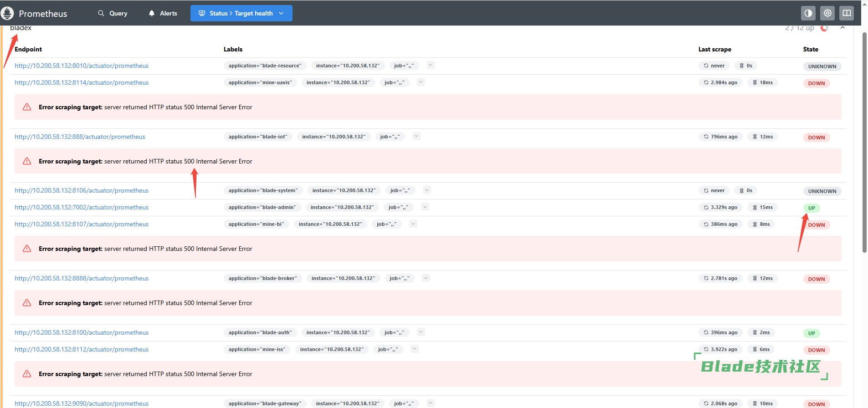The height and width of the screenshot is (408, 868).
Task: Click warning icon in mine-bi error
Action: click(27, 249)
